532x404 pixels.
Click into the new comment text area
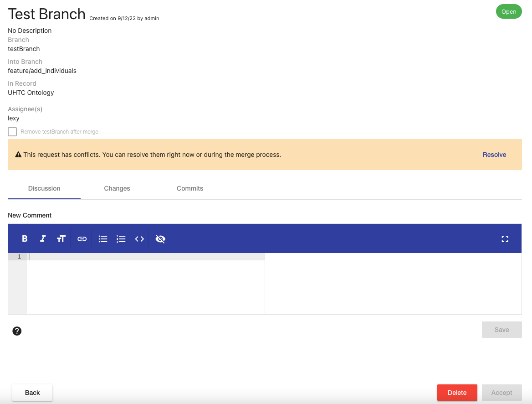click(x=146, y=283)
